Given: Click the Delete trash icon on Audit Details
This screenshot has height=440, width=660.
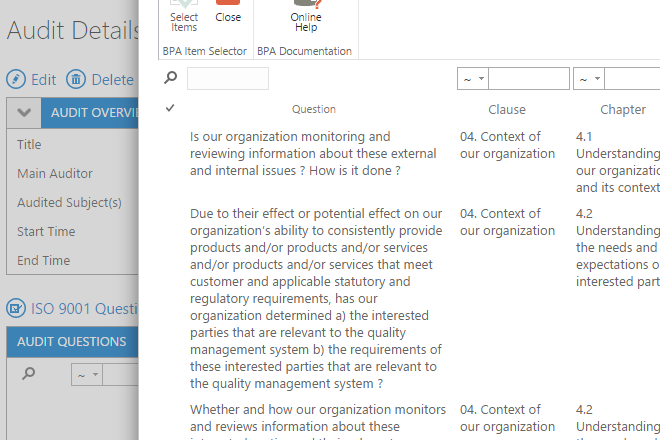Looking at the screenshot, I should pyautogui.click(x=76, y=79).
